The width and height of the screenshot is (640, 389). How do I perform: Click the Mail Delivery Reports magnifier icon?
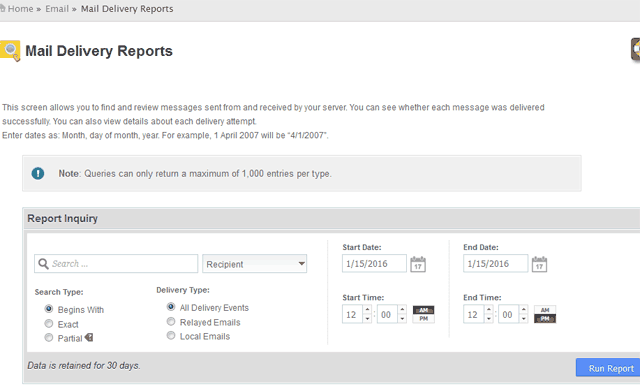click(10, 51)
